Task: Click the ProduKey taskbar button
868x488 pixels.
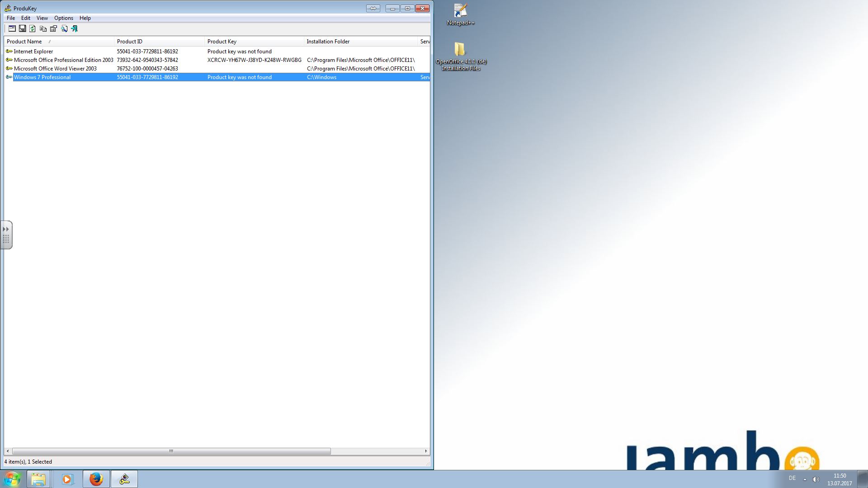Action: point(124,479)
